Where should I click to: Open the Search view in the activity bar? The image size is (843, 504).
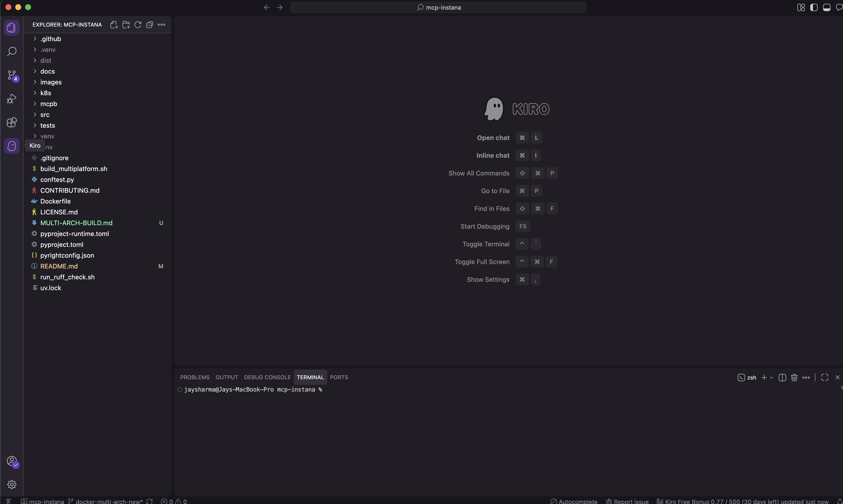[x=12, y=52]
